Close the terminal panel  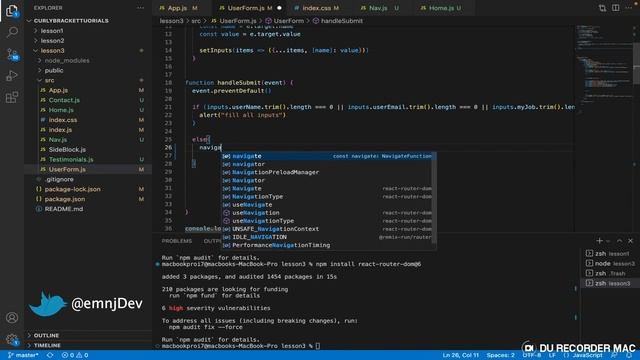pos(631,241)
